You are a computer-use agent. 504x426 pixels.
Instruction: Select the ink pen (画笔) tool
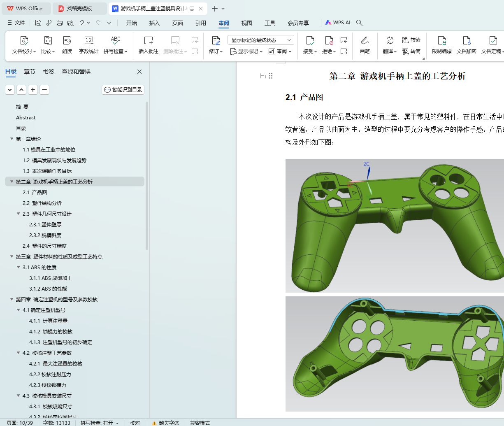click(x=365, y=44)
